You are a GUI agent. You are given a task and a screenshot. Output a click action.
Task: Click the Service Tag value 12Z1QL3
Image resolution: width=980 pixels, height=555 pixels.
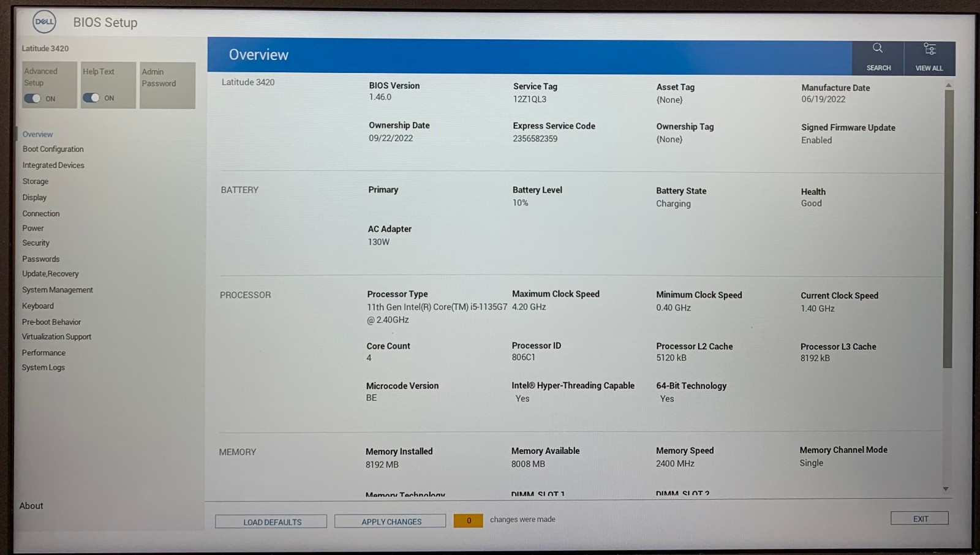[x=530, y=99]
